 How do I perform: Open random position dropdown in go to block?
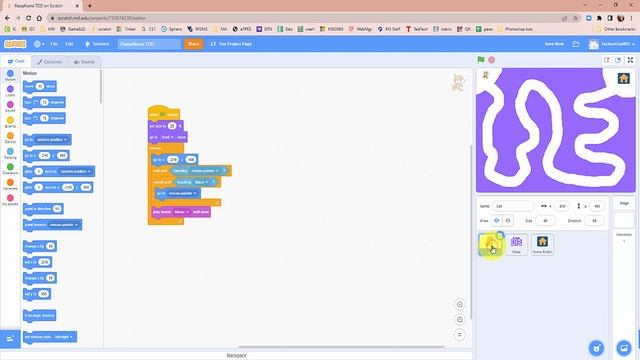point(51,140)
